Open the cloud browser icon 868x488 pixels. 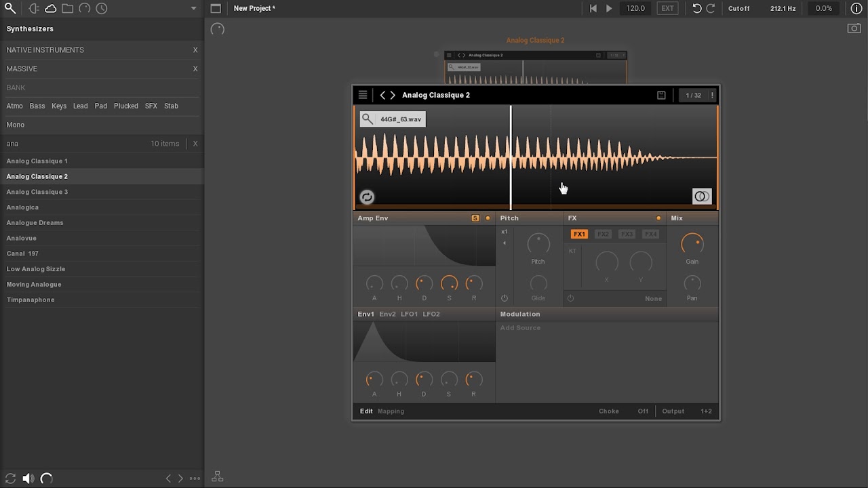tap(51, 8)
